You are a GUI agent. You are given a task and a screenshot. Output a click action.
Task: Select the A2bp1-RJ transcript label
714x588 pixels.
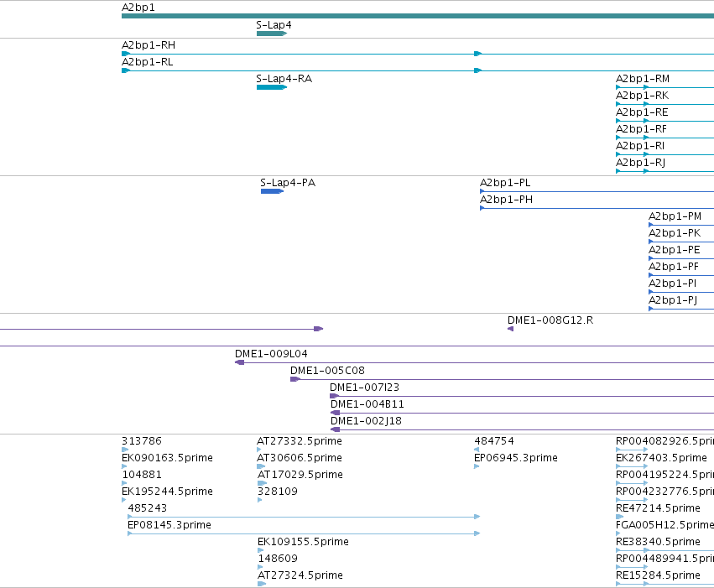(641, 163)
